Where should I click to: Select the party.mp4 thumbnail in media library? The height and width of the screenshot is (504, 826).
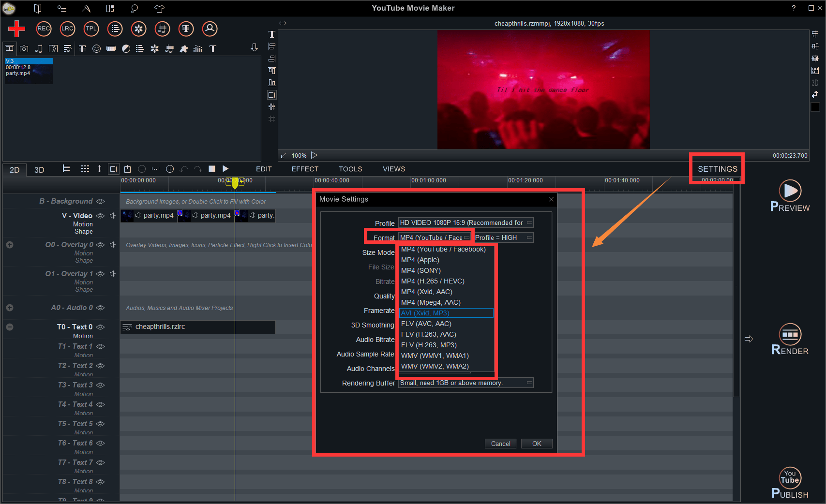29,71
